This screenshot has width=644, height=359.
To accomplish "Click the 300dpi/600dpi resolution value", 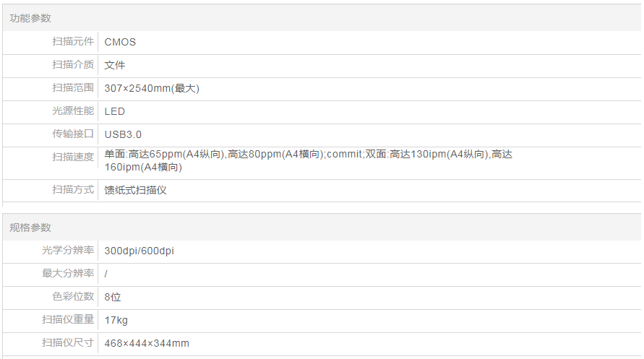I will tap(139, 251).
